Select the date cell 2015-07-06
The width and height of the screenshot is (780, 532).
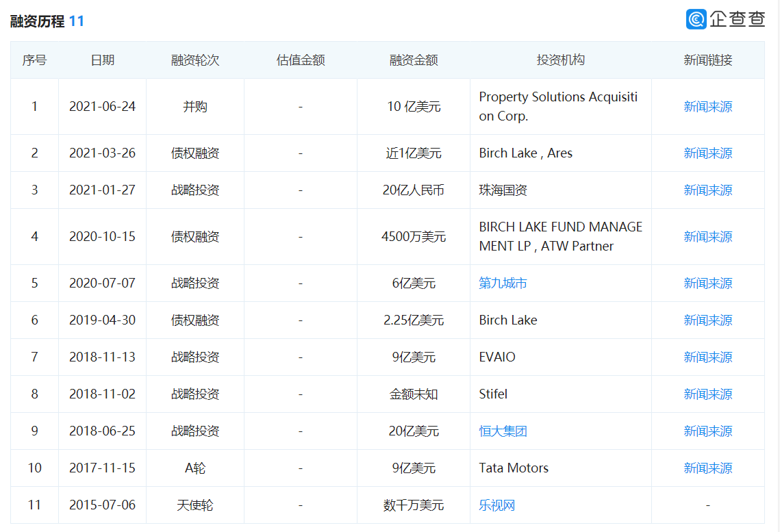103,505
